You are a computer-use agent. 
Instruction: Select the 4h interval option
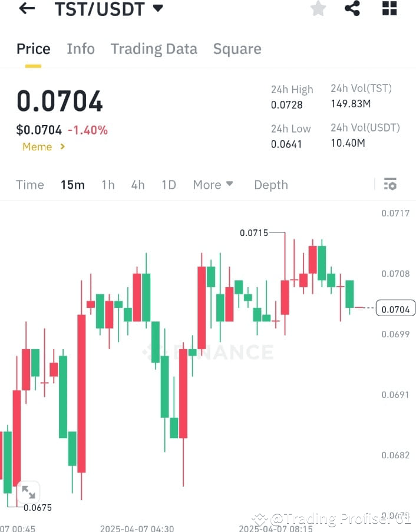[x=137, y=185]
